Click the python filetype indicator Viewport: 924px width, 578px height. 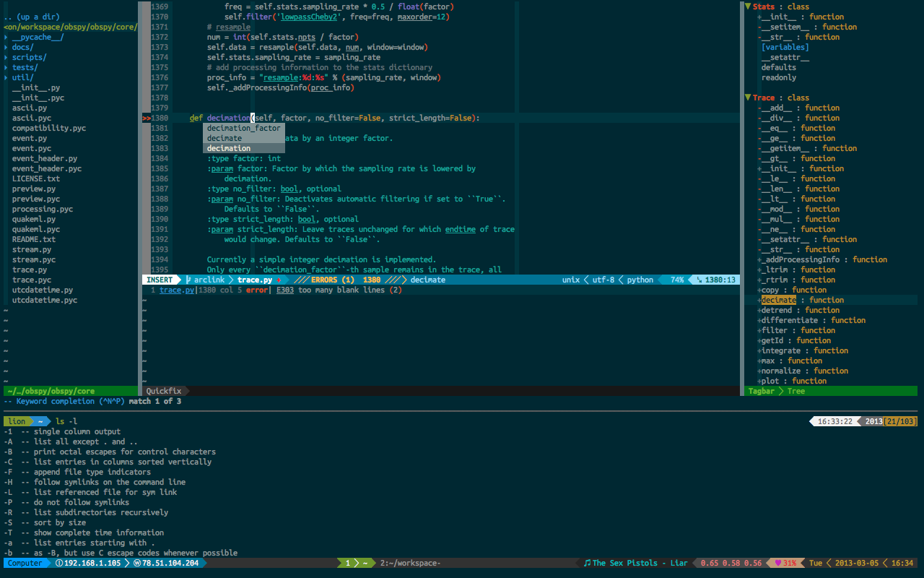640,280
